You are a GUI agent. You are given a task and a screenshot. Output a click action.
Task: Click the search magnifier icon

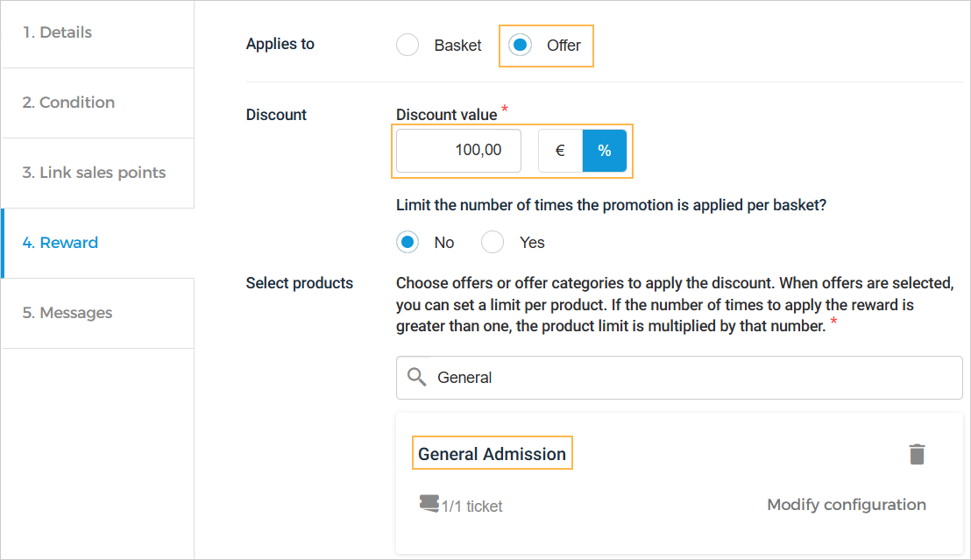pyautogui.click(x=417, y=377)
